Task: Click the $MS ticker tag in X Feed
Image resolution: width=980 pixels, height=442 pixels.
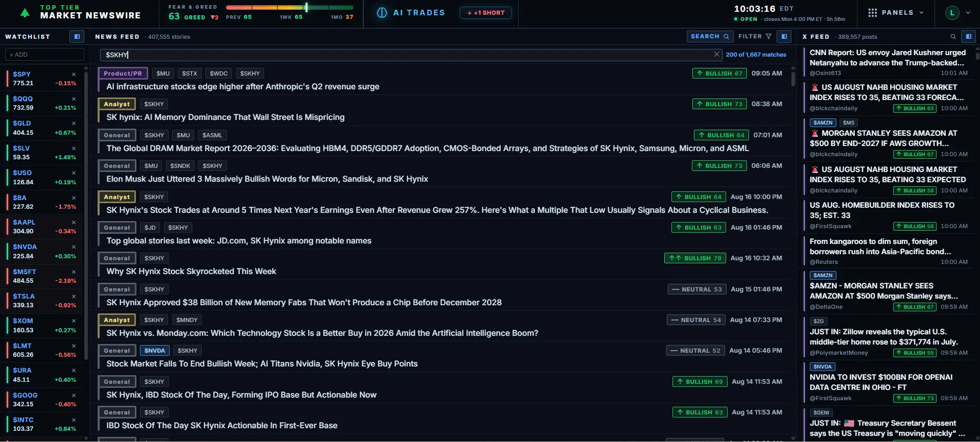Action: [849, 122]
